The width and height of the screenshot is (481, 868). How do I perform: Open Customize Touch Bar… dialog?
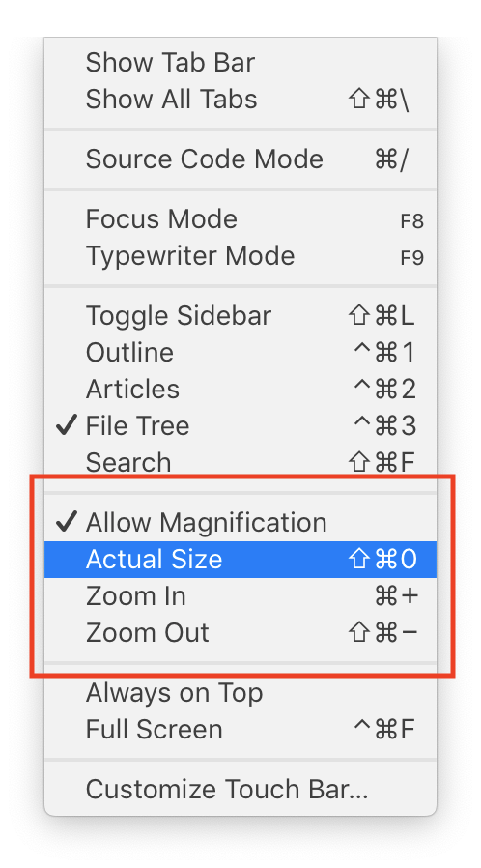(240, 790)
